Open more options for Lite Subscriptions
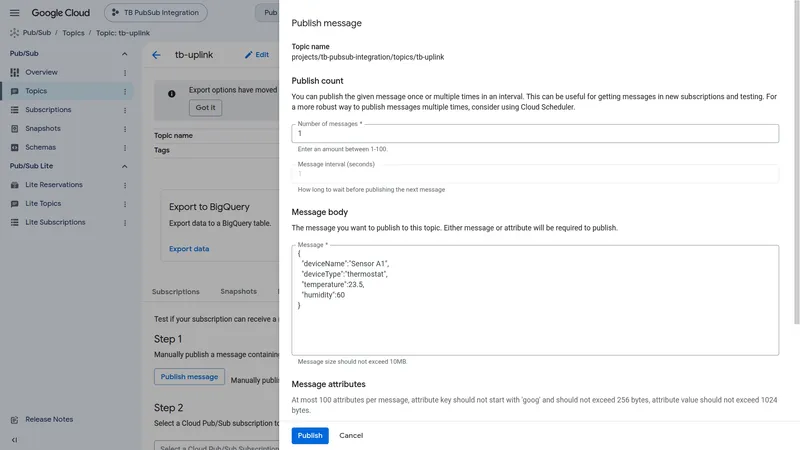 click(x=125, y=223)
